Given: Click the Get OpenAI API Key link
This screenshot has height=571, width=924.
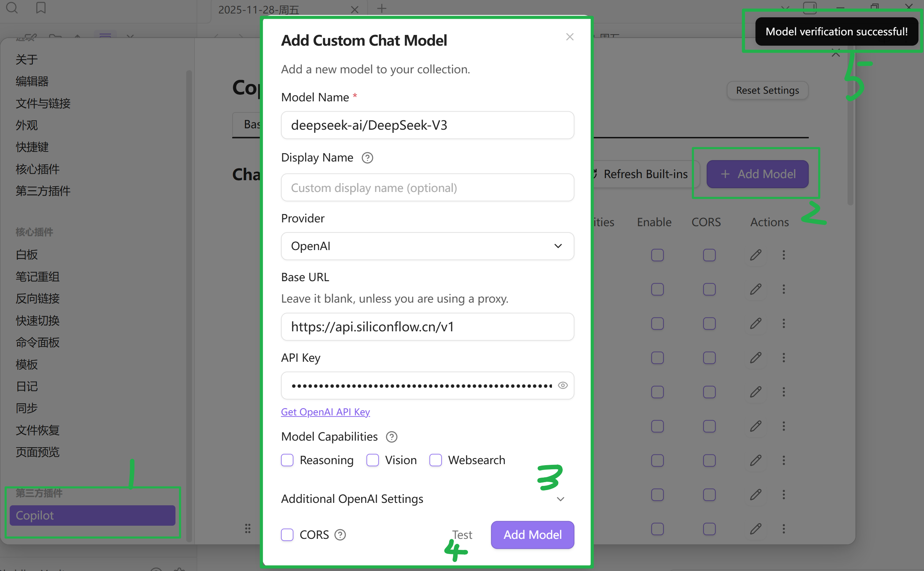Looking at the screenshot, I should pos(325,412).
